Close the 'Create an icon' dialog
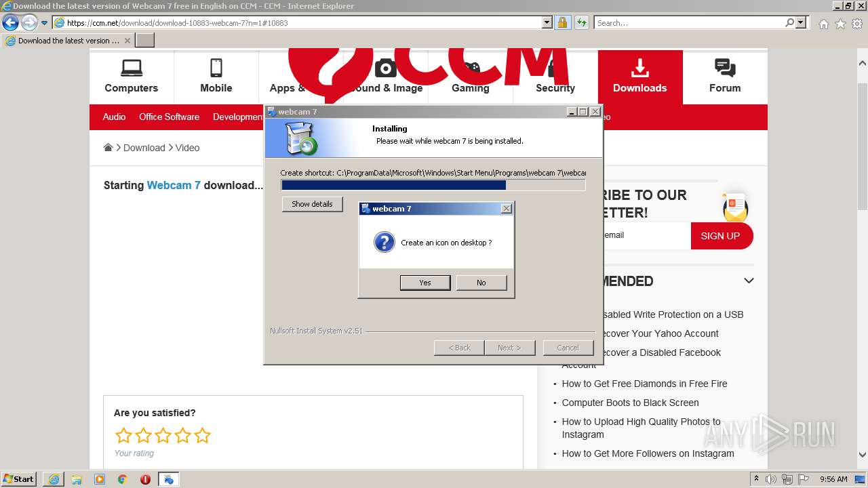The image size is (868, 488). coord(506,209)
